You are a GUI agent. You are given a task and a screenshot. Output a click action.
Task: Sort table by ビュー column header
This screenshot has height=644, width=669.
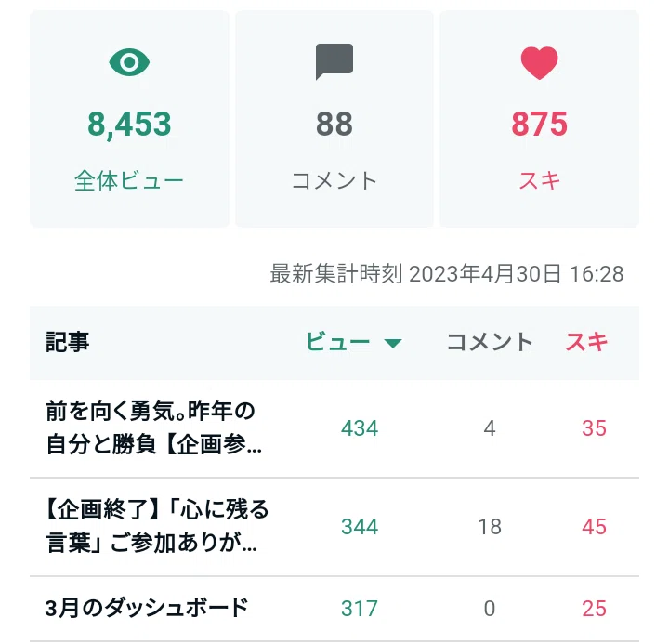[x=338, y=342]
